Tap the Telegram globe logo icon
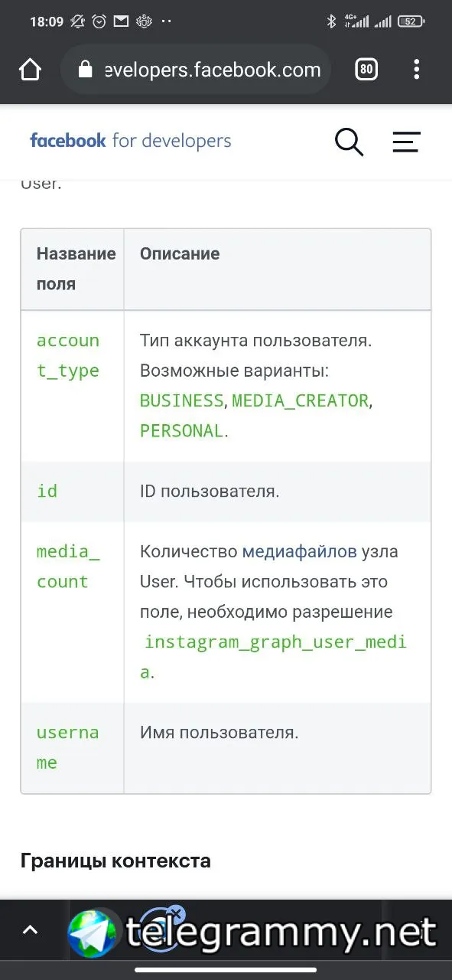The height and width of the screenshot is (980, 452). [93, 932]
